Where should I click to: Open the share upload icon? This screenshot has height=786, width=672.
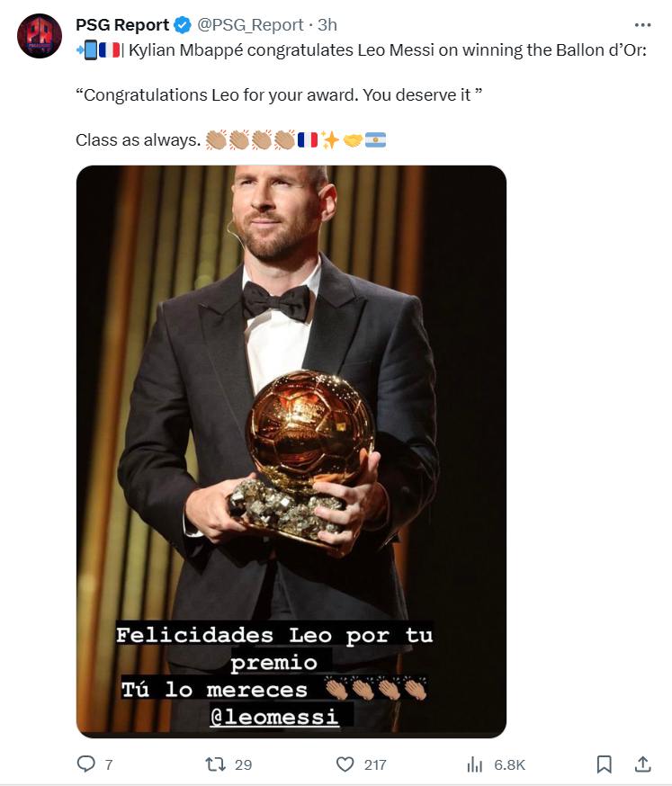643,764
